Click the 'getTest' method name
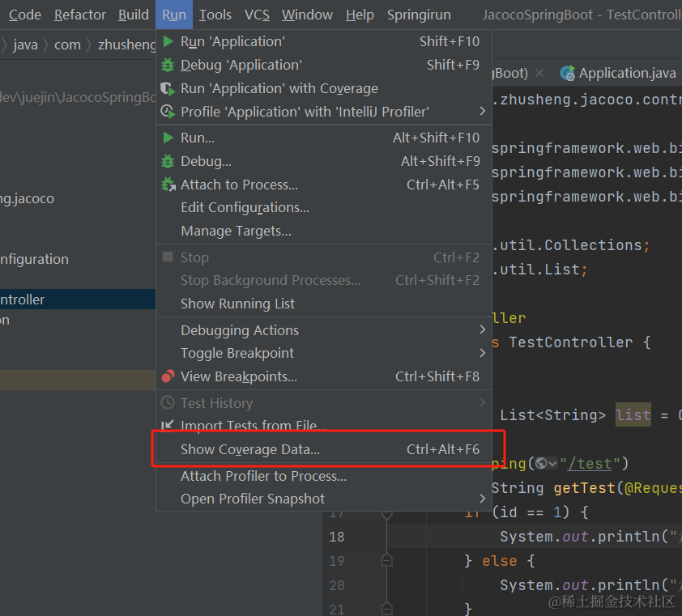 point(585,488)
